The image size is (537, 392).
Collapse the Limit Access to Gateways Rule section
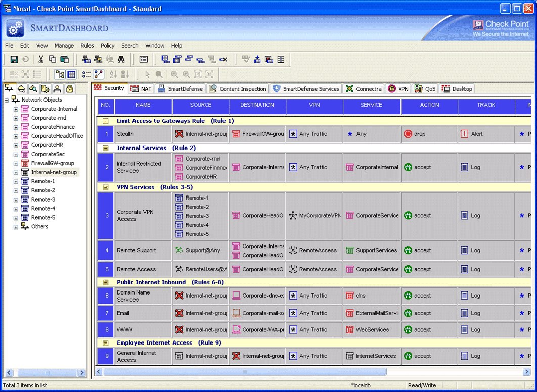(x=106, y=121)
